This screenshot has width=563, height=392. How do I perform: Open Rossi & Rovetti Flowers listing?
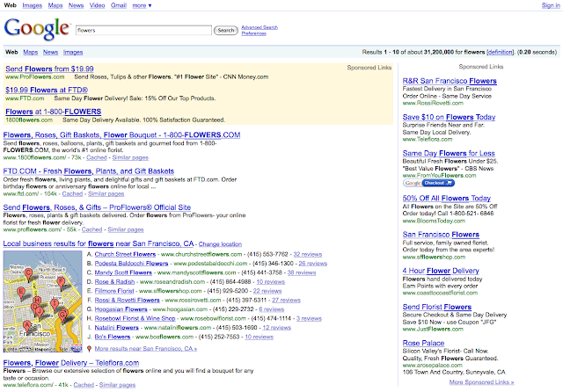click(127, 301)
